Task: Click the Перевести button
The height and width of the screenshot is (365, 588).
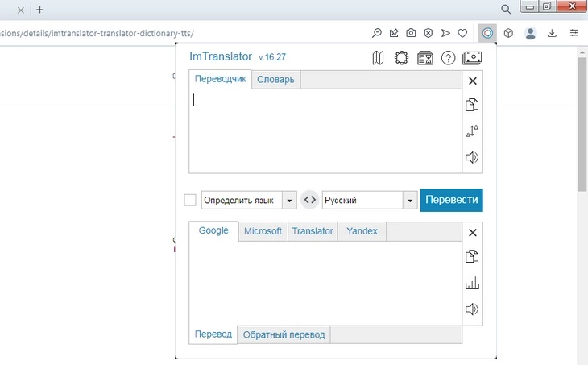Action: (452, 200)
